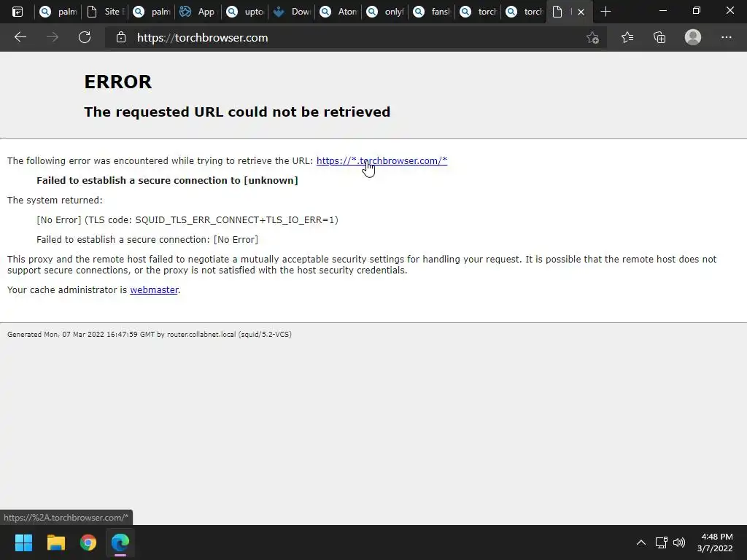Screen dimensions: 747x560
Task: Open File Explorer from the taskbar
Action: (x=55, y=542)
